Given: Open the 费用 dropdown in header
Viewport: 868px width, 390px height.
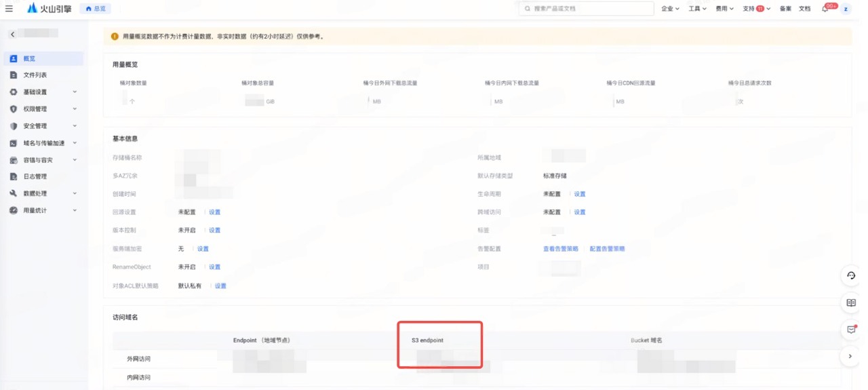Looking at the screenshot, I should tap(724, 9).
